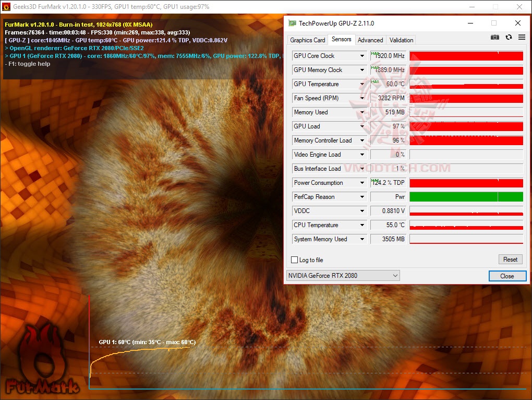
Task: Click the GPU-Z refresh icon
Action: coord(509,38)
